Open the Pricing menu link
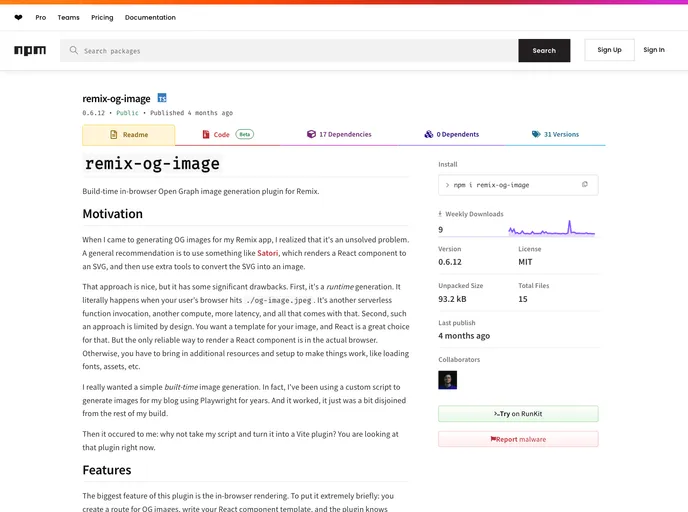This screenshot has width=688, height=512. [102, 18]
